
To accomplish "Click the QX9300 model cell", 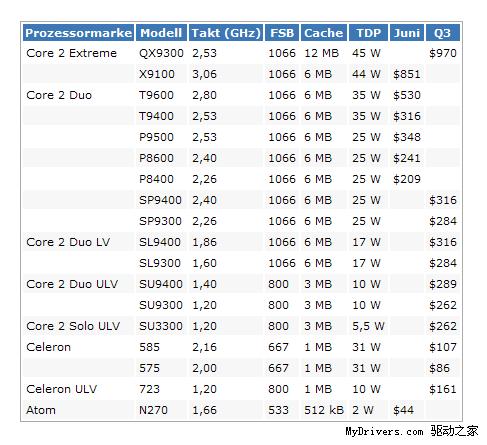I will [x=161, y=53].
